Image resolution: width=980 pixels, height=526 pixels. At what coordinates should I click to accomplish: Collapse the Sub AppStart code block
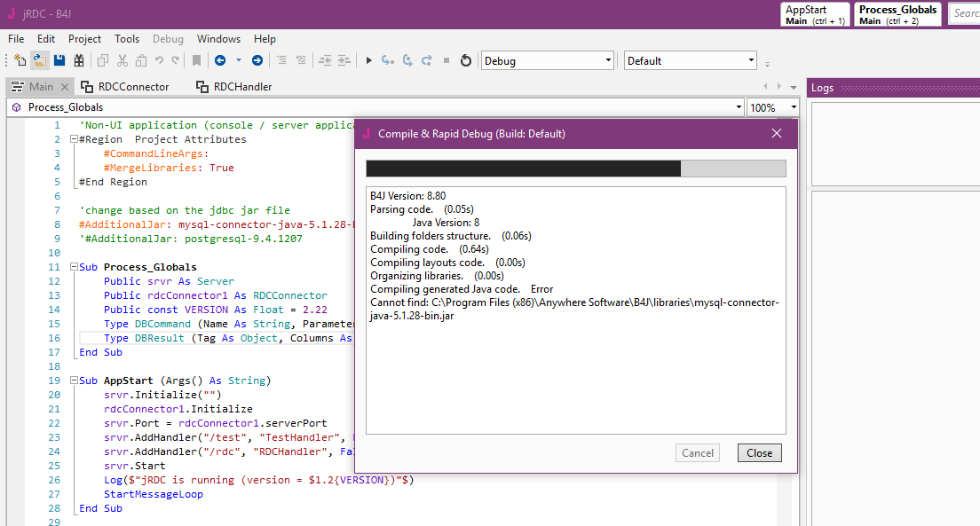(74, 381)
